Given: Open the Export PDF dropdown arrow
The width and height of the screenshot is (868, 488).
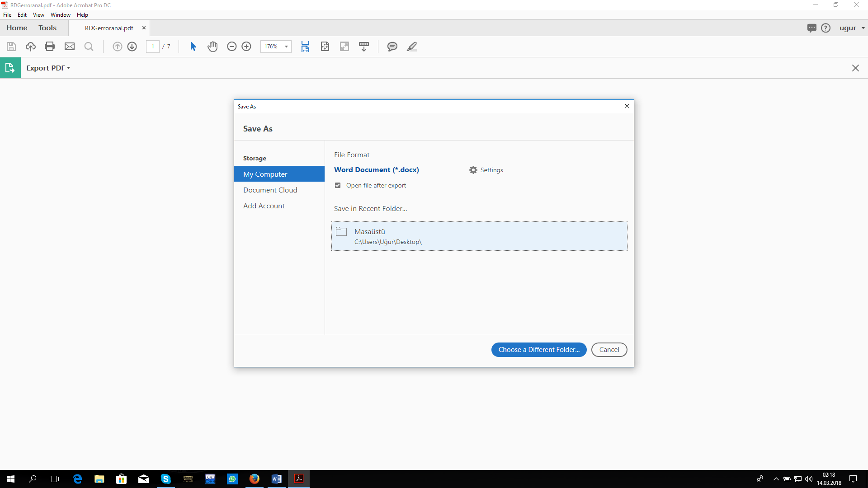Looking at the screenshot, I should (x=69, y=68).
